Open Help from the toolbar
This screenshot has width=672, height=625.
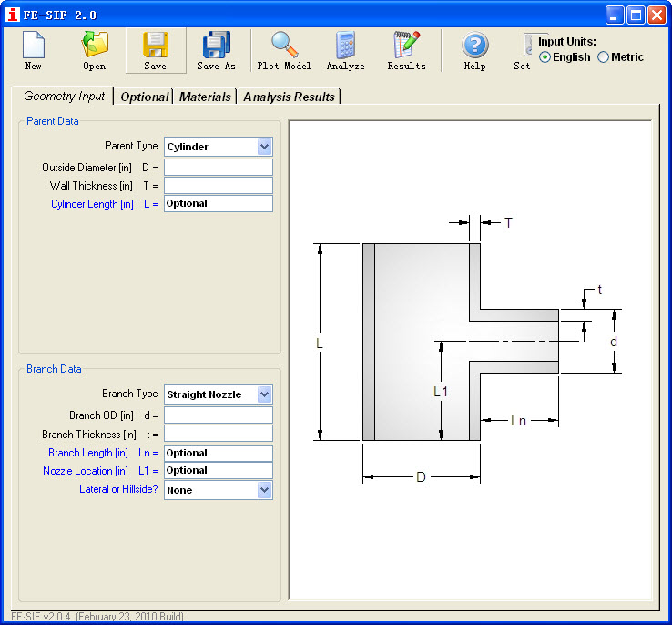(474, 50)
